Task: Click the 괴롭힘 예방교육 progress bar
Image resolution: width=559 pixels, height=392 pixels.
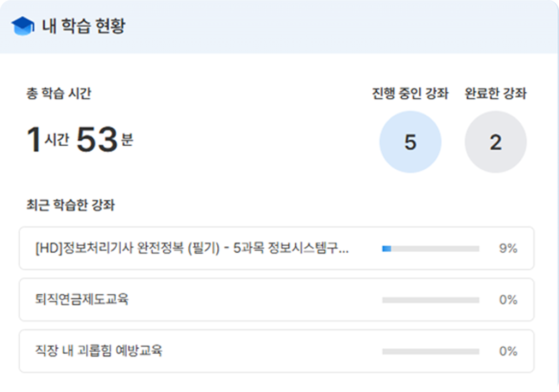Action: pos(431,351)
